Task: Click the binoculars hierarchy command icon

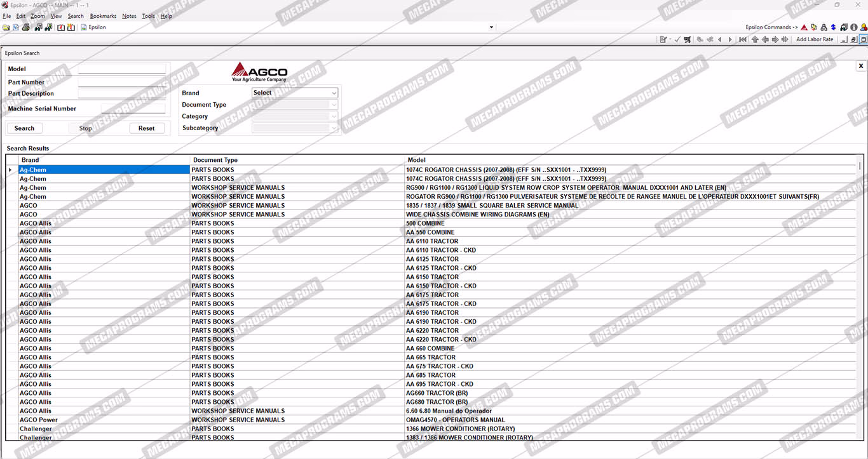Action: point(824,27)
